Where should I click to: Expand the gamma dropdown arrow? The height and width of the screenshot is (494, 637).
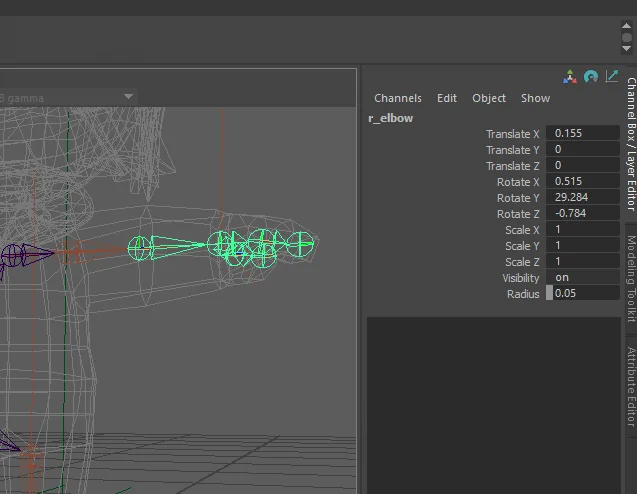128,97
